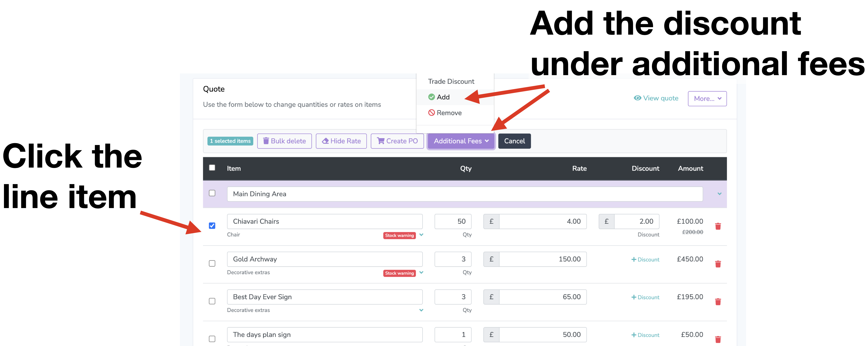
Task: Delete the Chiavari Chairs row via trash icon
Action: click(718, 226)
